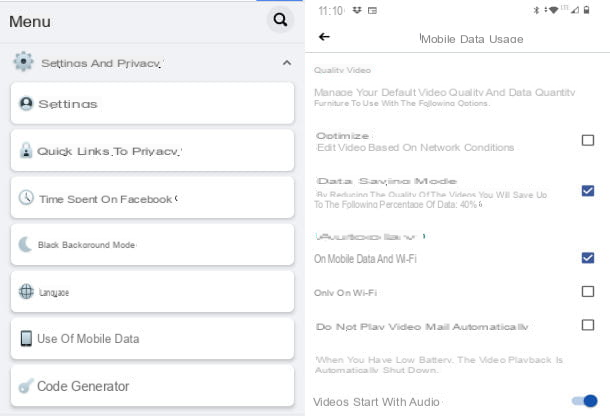
Task: Click the low battery playback notice text
Action: [x=439, y=365]
